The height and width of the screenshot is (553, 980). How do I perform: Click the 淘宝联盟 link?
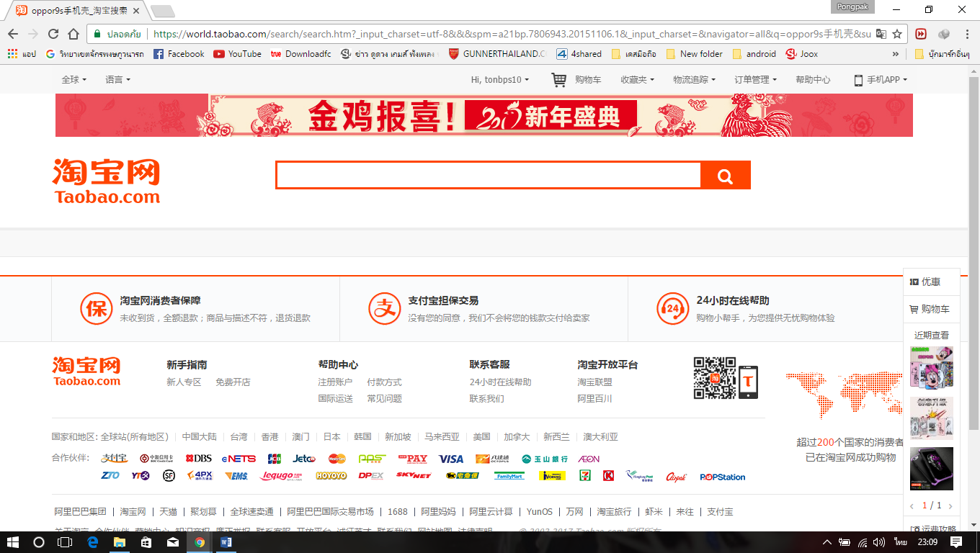(x=594, y=382)
